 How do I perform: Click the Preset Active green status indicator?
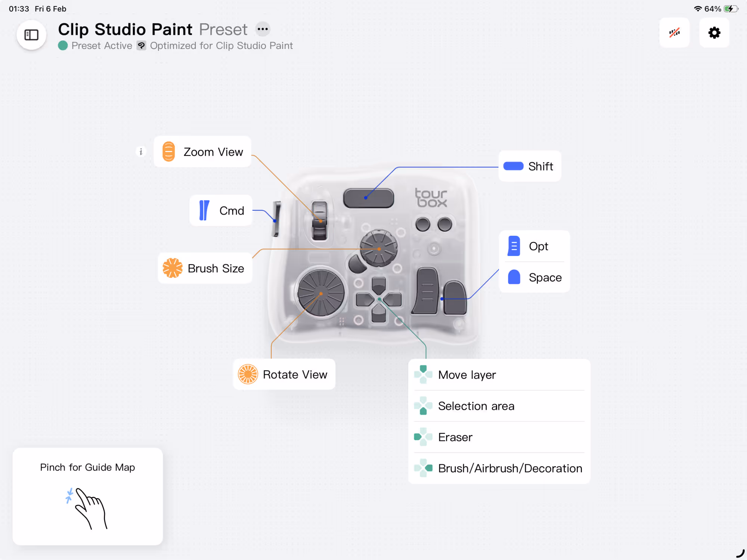(x=63, y=46)
